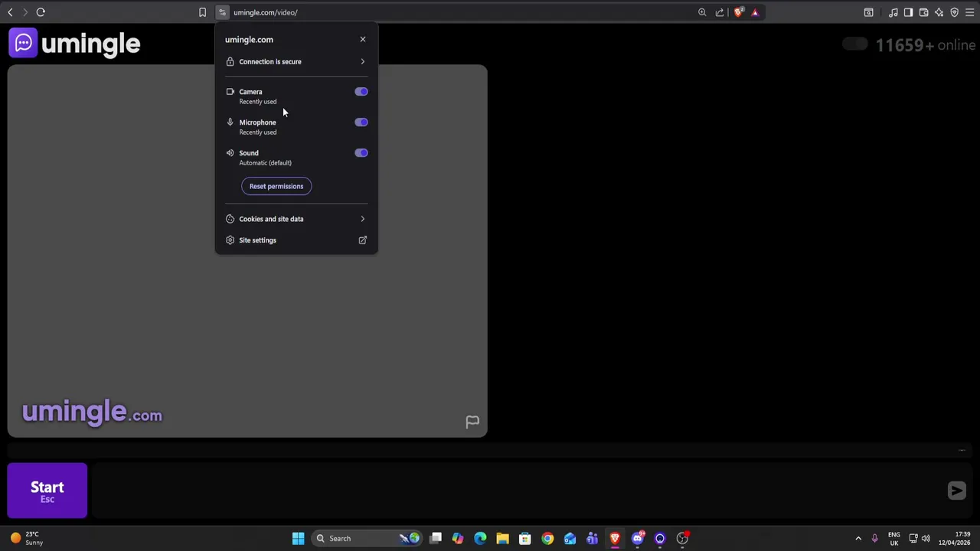The image size is (980, 551).
Task: Open Site settings in new tab
Action: (x=296, y=240)
